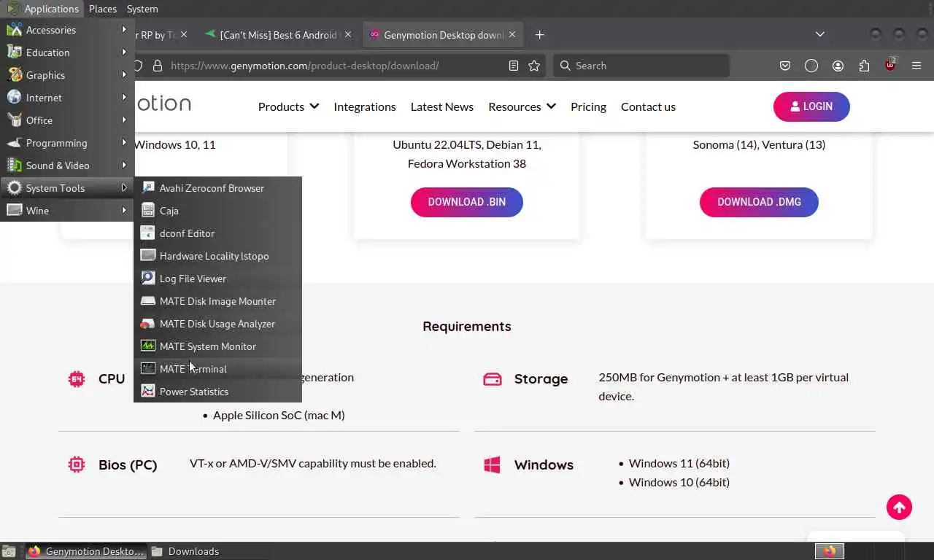The image size is (934, 560).
Task: Click the URL address field
Action: (x=336, y=66)
